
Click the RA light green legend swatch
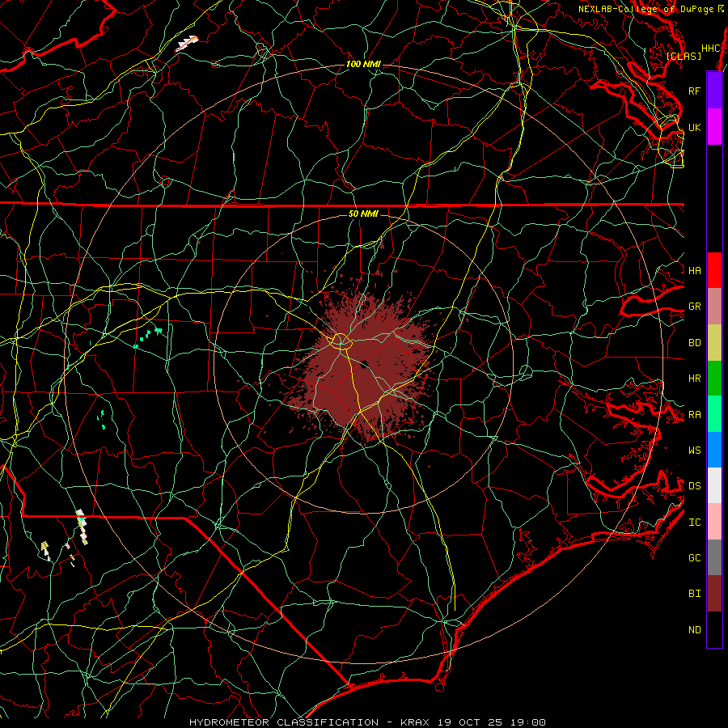tap(714, 414)
